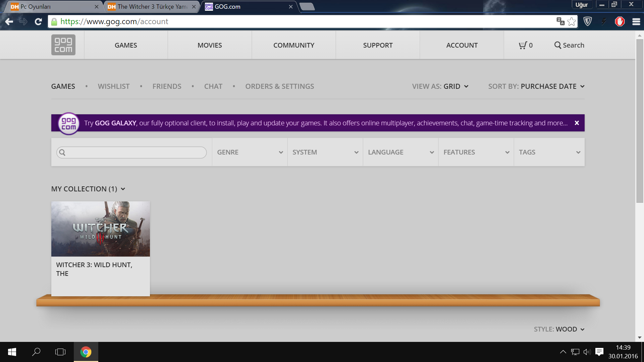
Task: Open the LANGUAGE filter dropdown
Action: click(x=401, y=152)
